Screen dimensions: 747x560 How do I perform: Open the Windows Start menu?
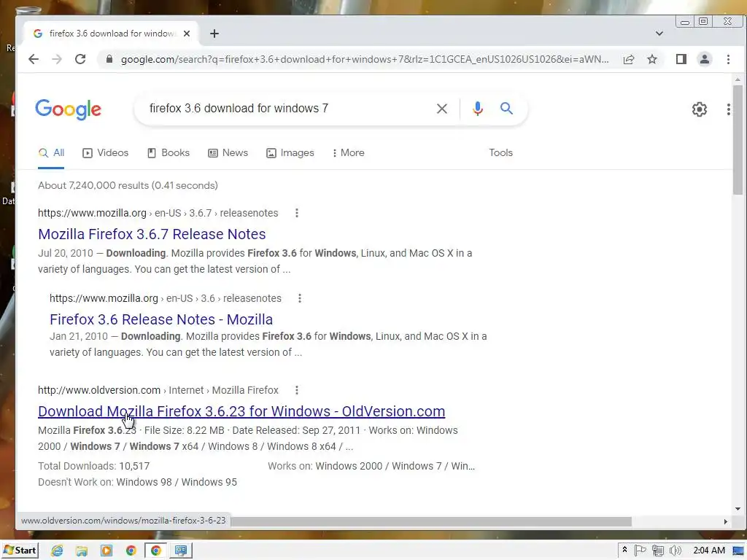click(x=20, y=551)
